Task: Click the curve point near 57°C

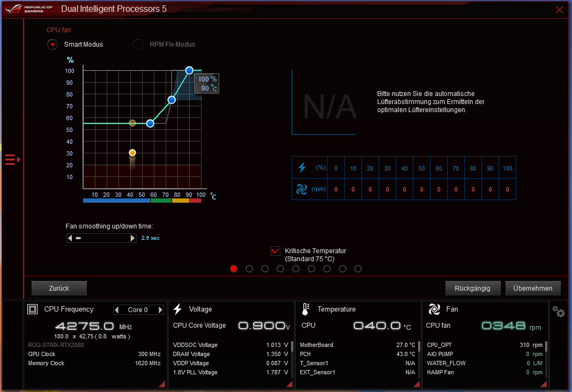Action: (x=150, y=124)
